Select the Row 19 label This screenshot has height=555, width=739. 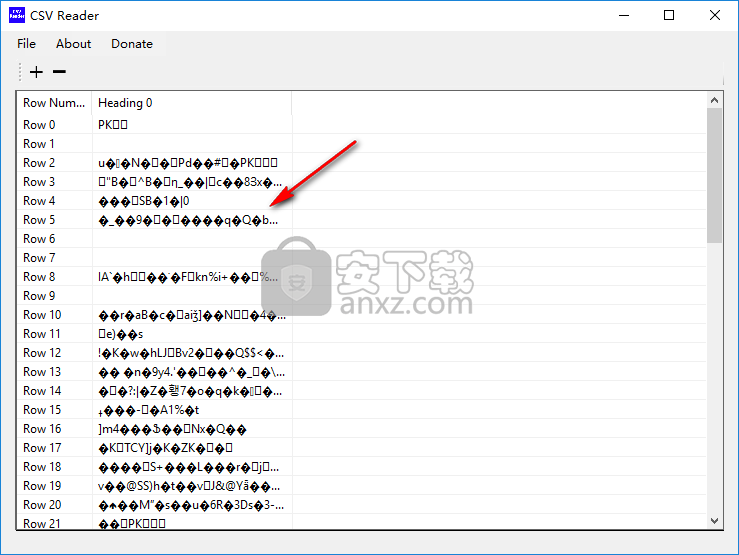pyautogui.click(x=42, y=486)
